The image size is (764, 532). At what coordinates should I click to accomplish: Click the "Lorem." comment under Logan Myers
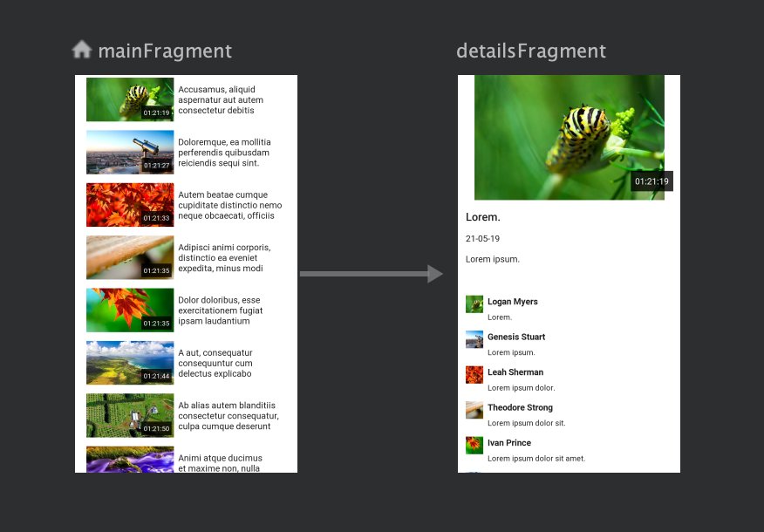click(x=500, y=317)
